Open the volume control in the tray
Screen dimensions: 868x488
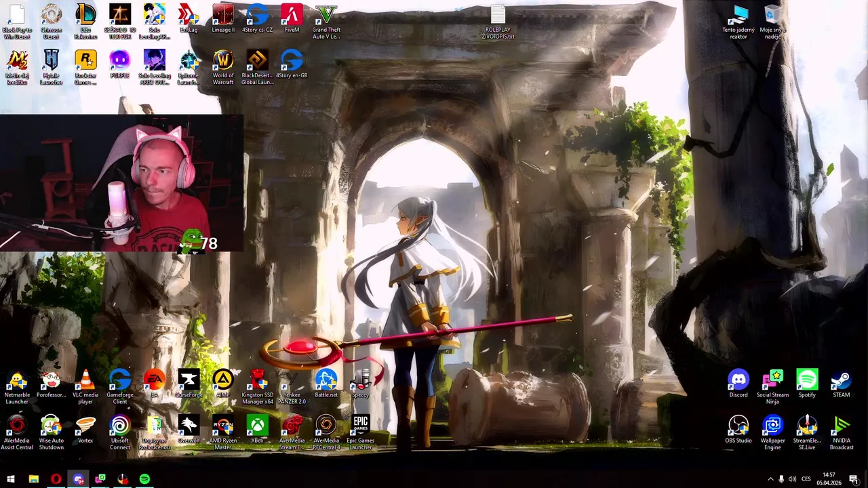tap(792, 479)
